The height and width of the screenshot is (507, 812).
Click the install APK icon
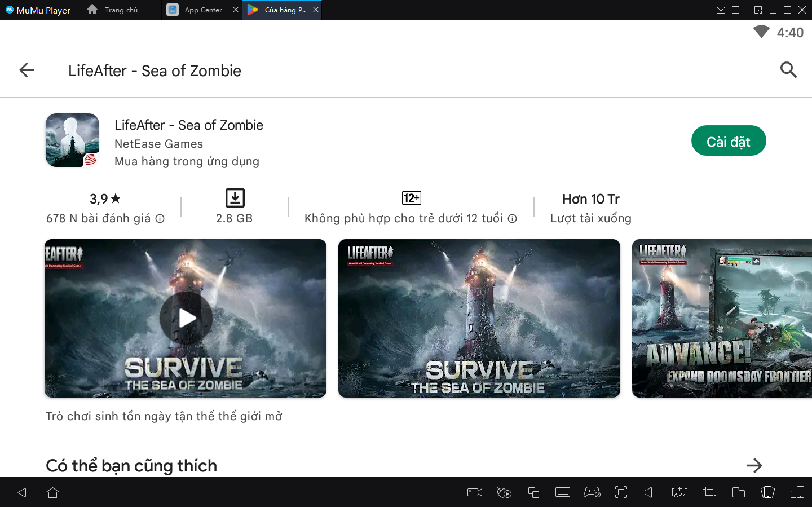pyautogui.click(x=679, y=492)
